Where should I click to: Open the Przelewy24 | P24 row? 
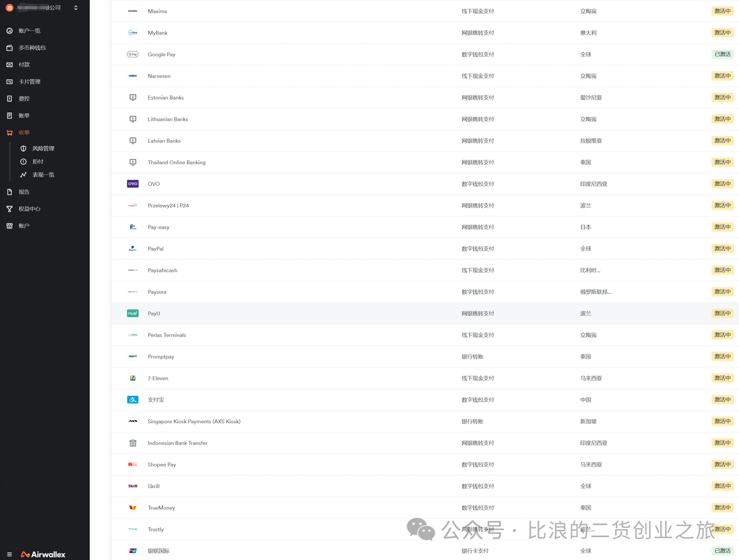425,205
